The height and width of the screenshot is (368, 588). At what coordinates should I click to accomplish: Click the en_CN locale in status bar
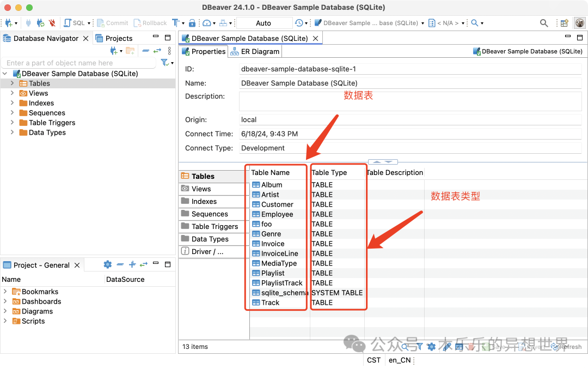pos(400,360)
